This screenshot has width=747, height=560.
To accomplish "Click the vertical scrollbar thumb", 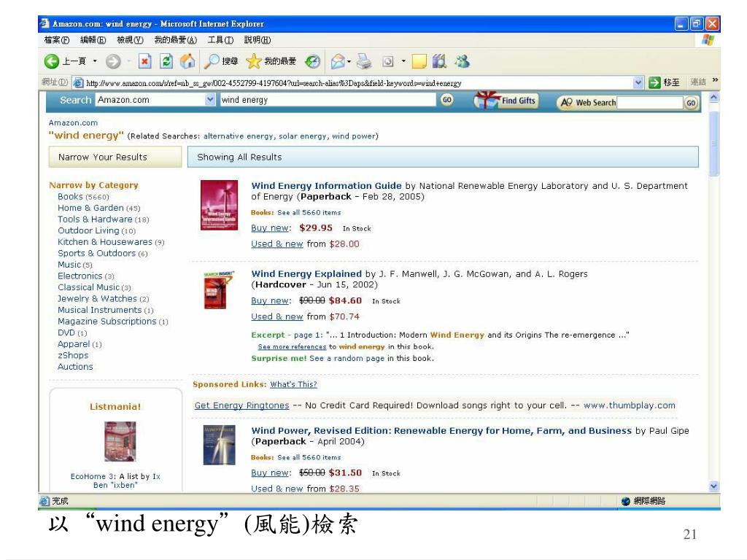I will 713,144.
